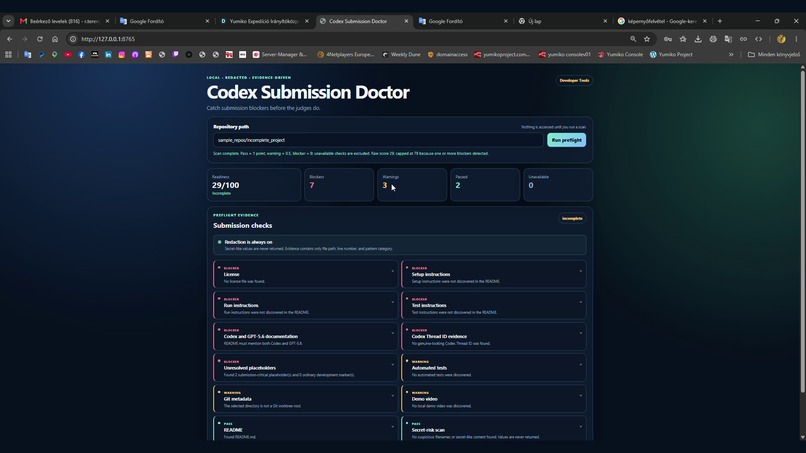Open the Twitch bookmark icon

click(x=175, y=55)
